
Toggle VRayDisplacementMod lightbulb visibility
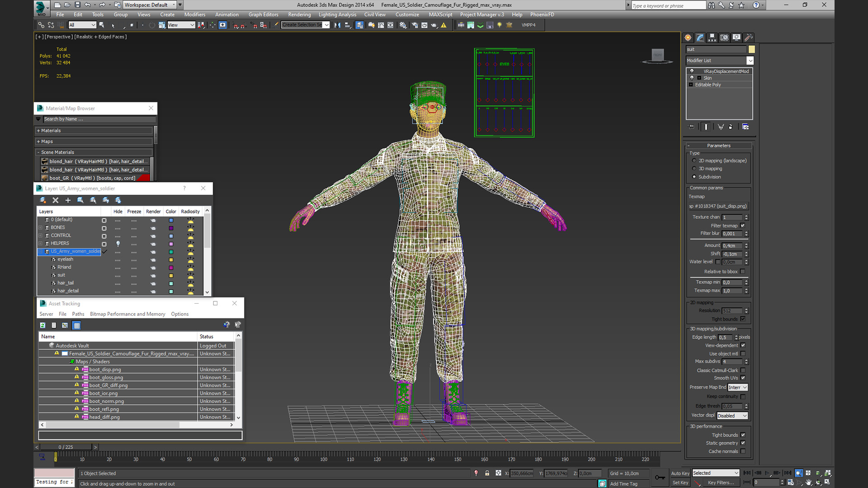pos(692,71)
